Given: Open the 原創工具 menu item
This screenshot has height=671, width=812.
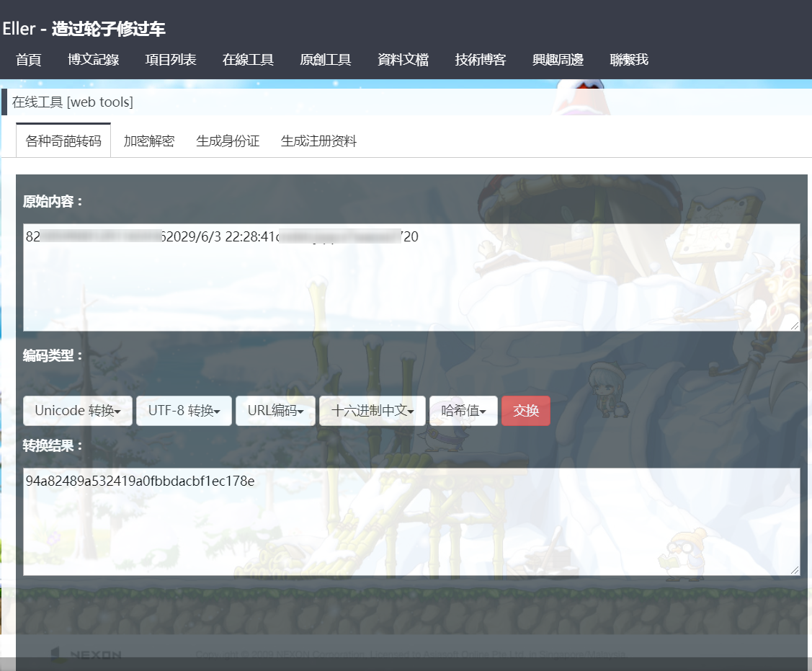Looking at the screenshot, I should pos(326,60).
